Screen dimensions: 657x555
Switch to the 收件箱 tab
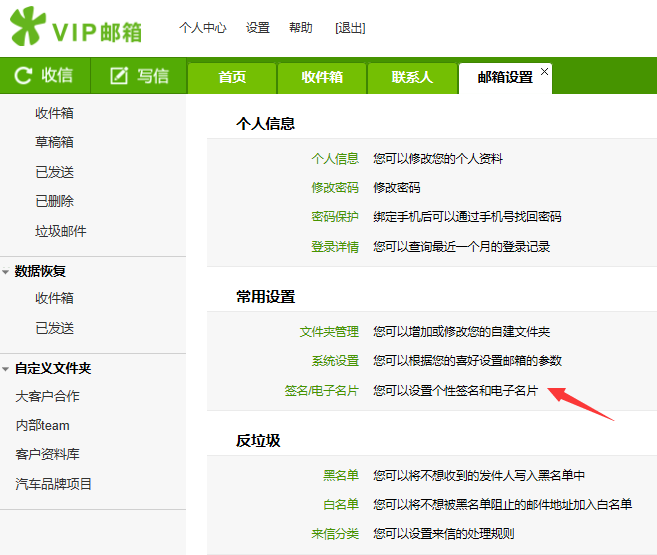322,77
